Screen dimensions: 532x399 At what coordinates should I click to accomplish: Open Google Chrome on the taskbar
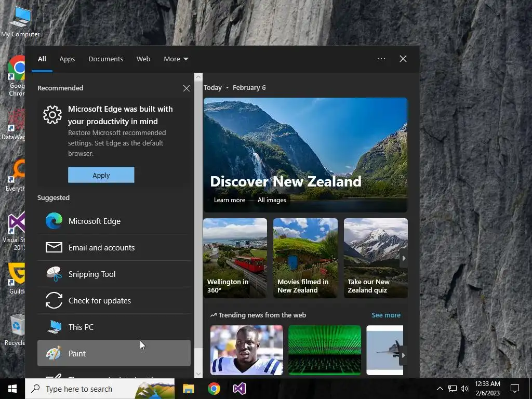click(214, 389)
